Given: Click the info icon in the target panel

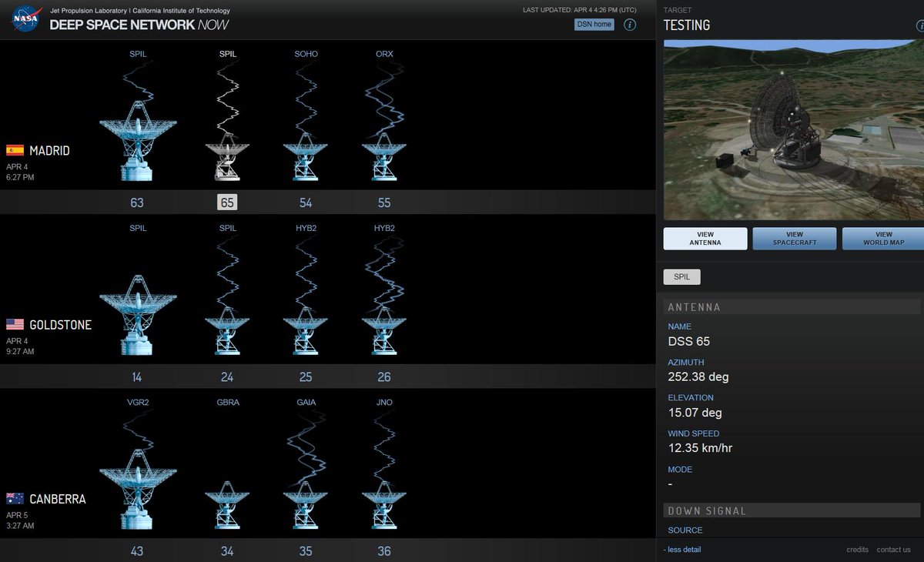Looking at the screenshot, I should 919,26.
